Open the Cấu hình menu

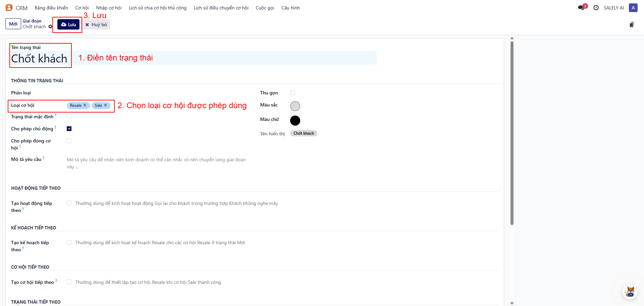click(290, 8)
